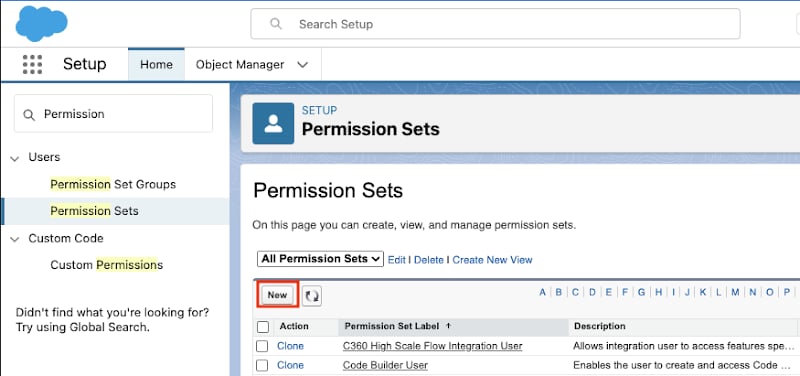Click the SETUP breadcrumb text

[x=319, y=110]
